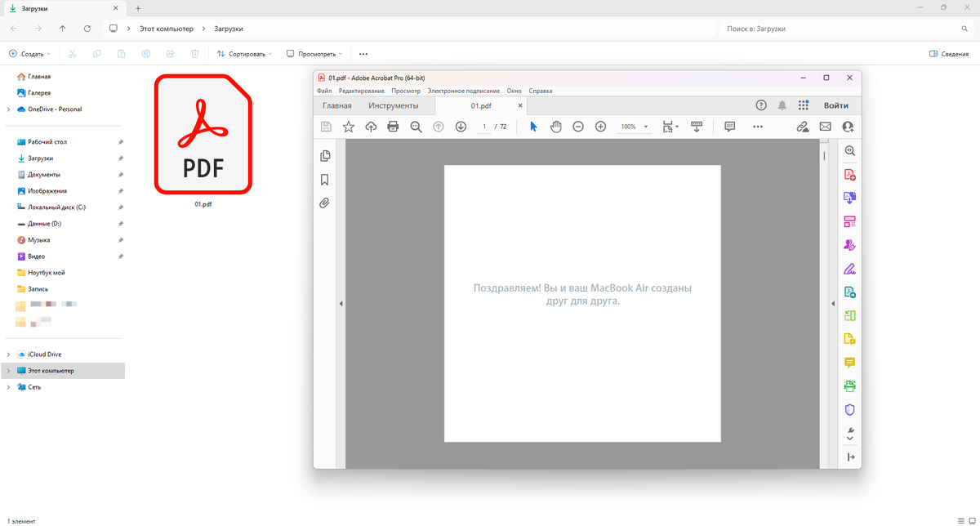
Task: Select the Hand pan tool
Action: click(556, 127)
